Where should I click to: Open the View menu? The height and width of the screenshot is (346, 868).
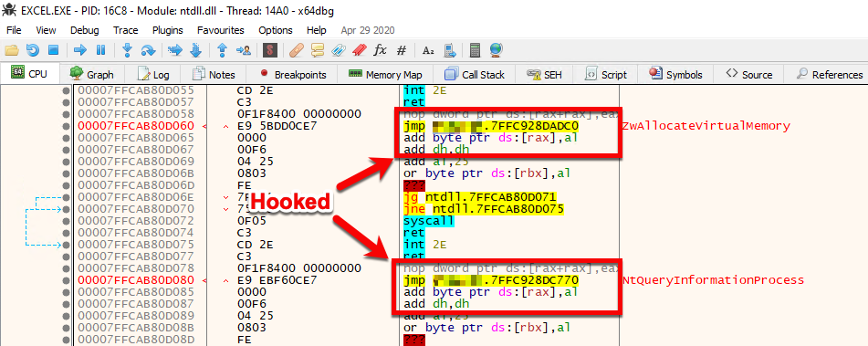[x=46, y=30]
